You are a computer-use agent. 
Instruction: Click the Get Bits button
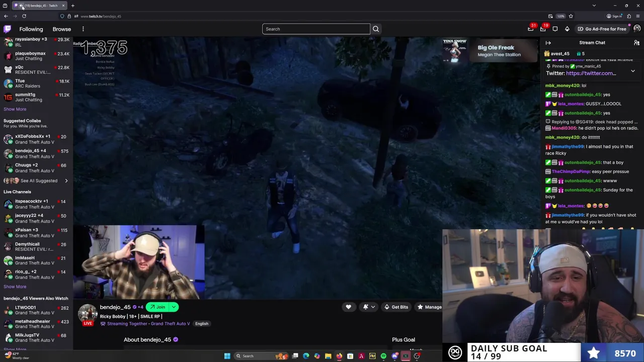pos(396,307)
